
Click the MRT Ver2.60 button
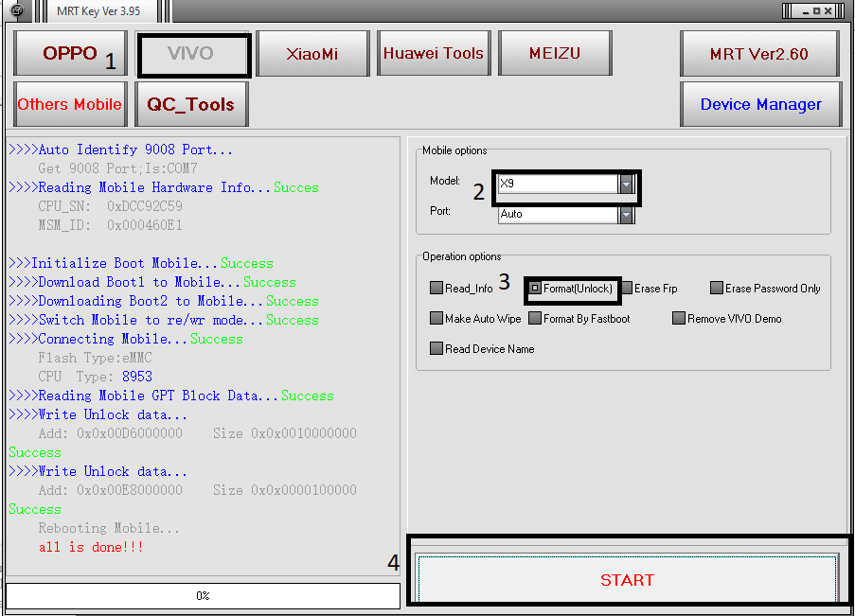pyautogui.click(x=759, y=53)
